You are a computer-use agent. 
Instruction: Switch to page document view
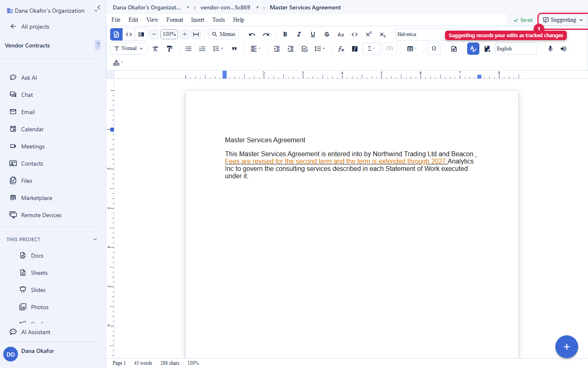tap(116, 34)
